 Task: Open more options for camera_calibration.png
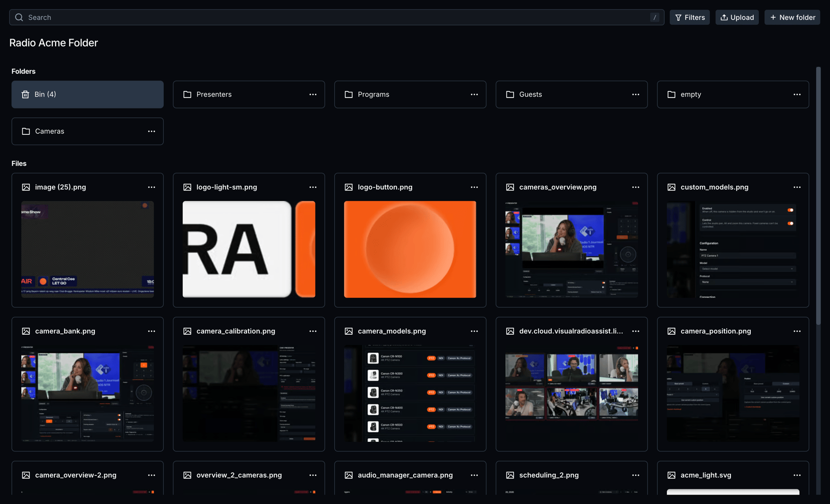[x=313, y=331]
